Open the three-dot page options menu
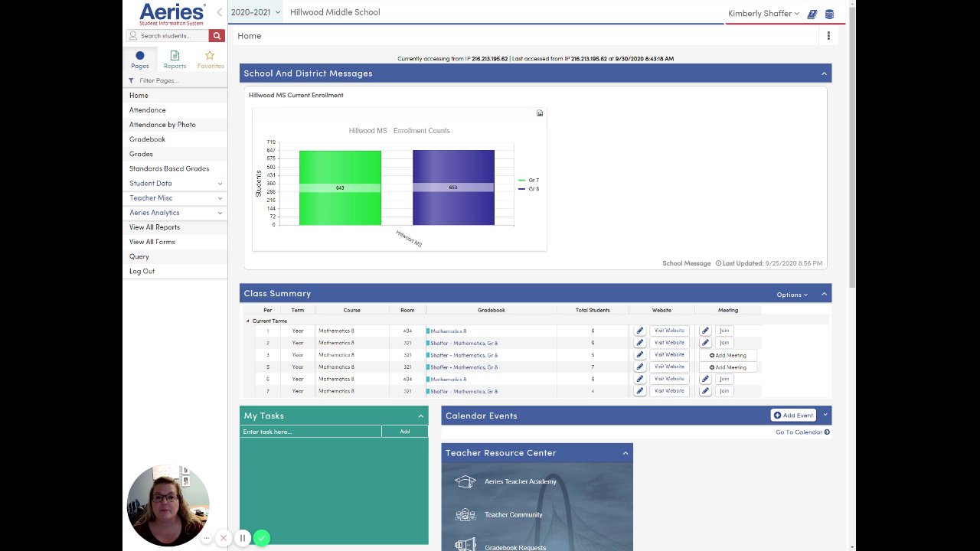The height and width of the screenshot is (551, 980). (x=828, y=36)
